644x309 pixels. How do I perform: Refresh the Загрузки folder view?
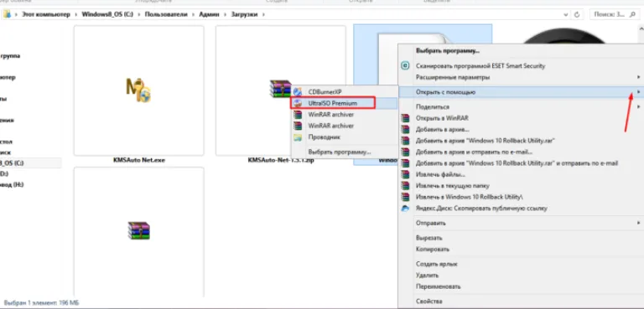577,14
